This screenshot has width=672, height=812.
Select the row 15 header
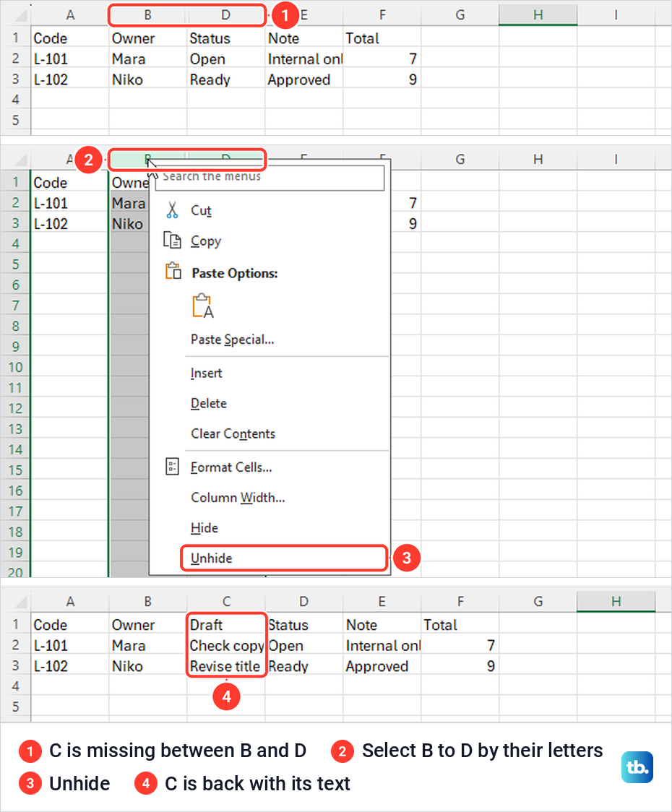pos(16,470)
